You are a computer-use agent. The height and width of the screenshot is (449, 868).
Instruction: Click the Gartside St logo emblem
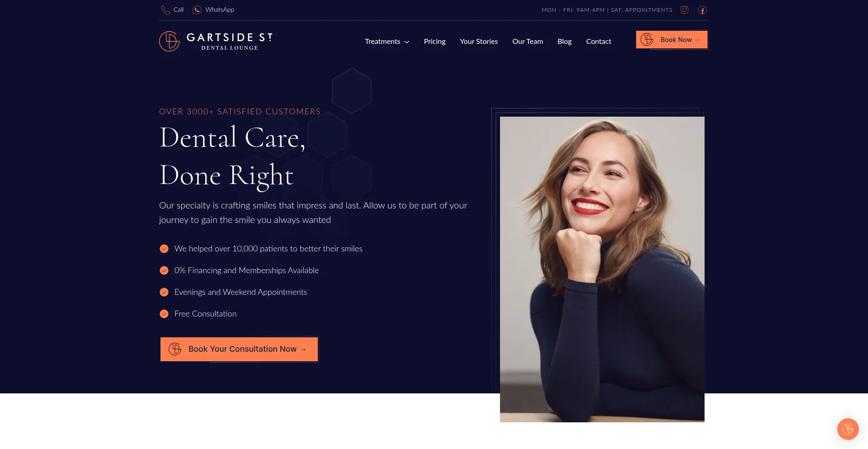(x=170, y=42)
